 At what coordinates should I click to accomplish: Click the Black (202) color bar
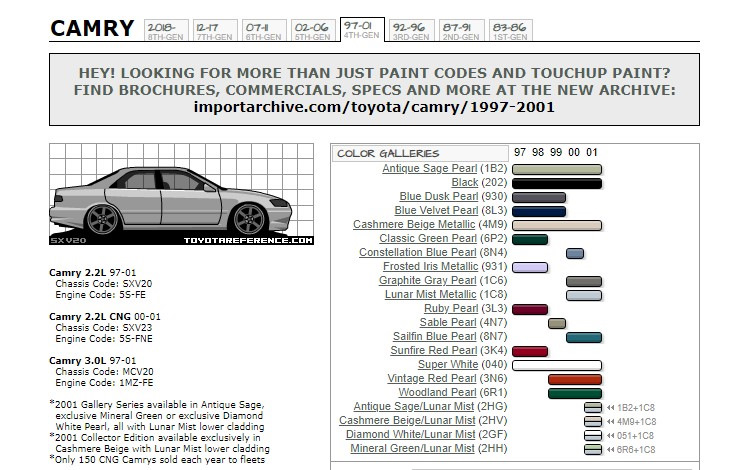pos(557,183)
